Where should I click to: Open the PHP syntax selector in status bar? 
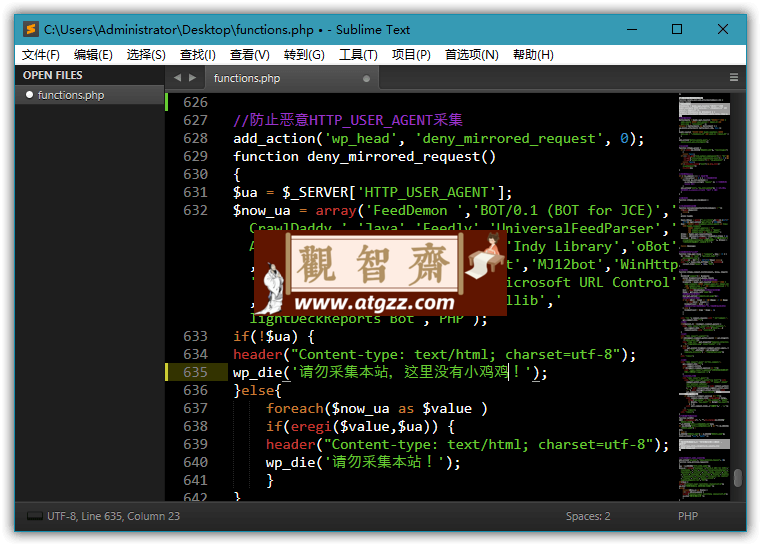pos(688,516)
